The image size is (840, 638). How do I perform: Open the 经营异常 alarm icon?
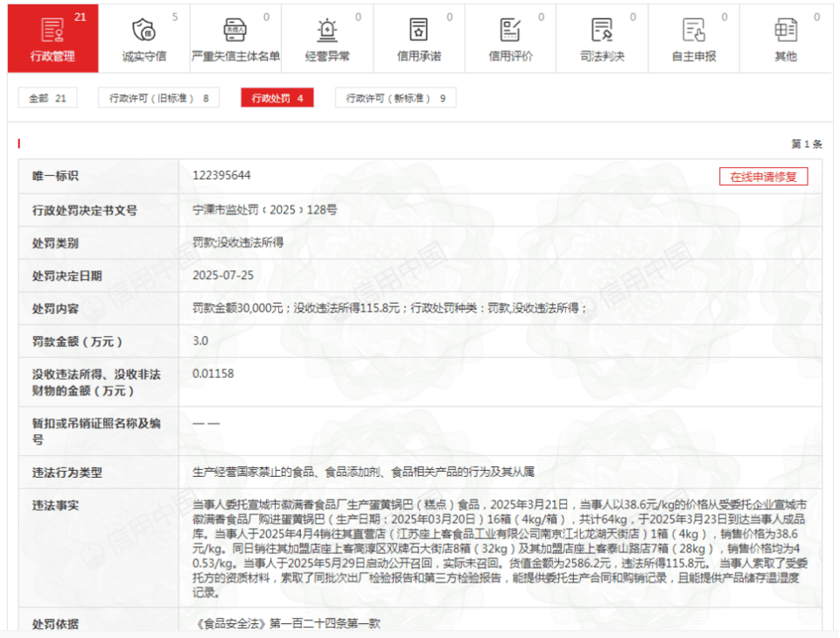click(327, 29)
